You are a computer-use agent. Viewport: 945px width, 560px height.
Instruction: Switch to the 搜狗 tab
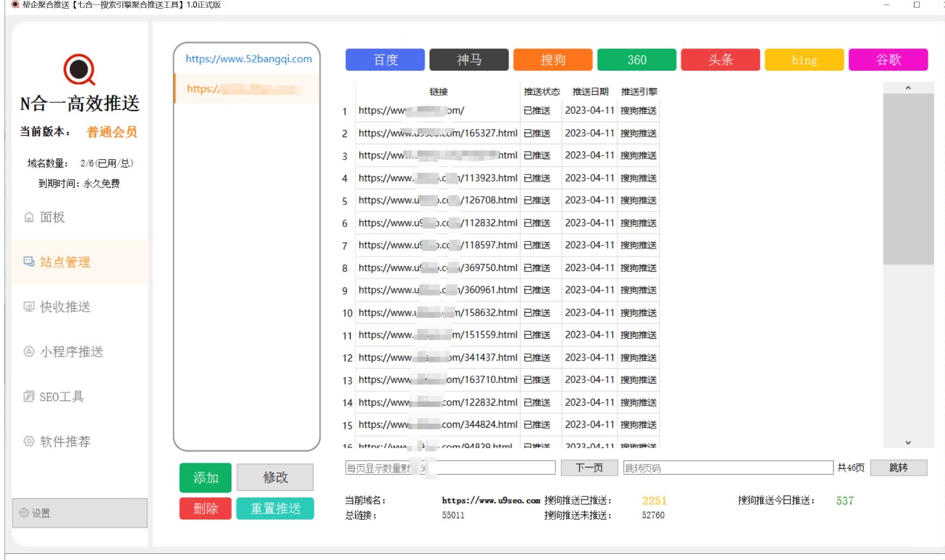[x=553, y=60]
